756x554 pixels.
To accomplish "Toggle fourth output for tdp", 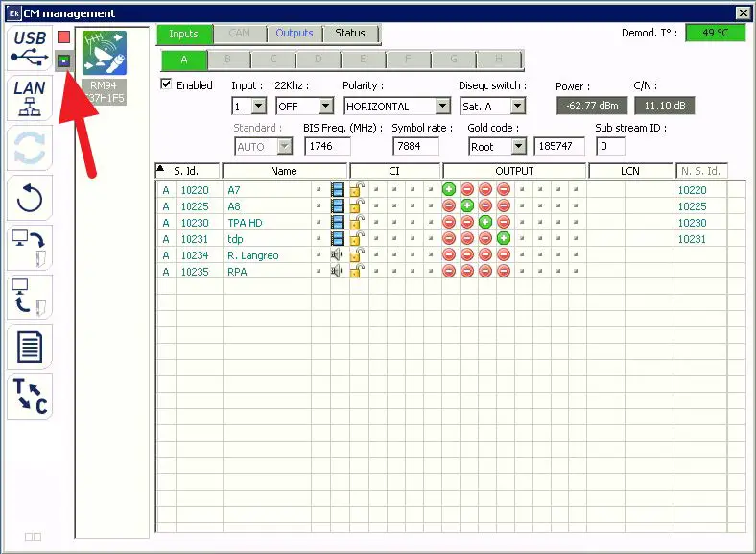I will [x=504, y=238].
